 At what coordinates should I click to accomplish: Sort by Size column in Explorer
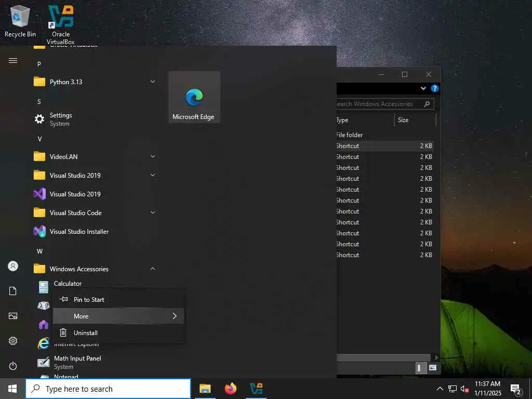pyautogui.click(x=415, y=120)
